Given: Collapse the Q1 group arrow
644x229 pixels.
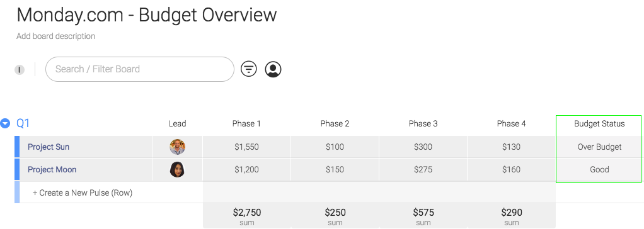Looking at the screenshot, I should (x=5, y=123).
